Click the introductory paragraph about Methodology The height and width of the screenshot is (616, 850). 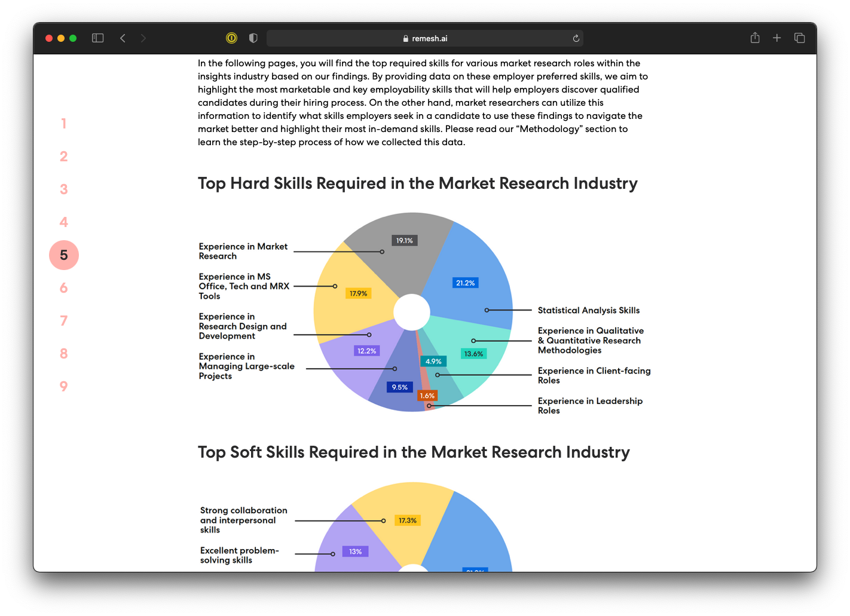tap(423, 102)
